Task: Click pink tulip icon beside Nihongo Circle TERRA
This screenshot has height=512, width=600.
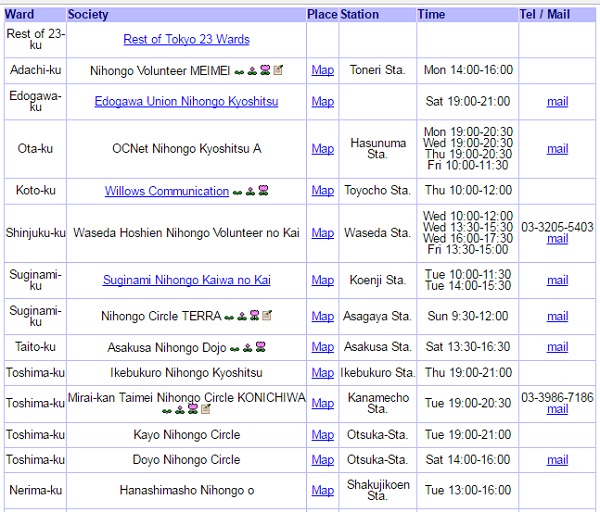Action: click(x=254, y=315)
